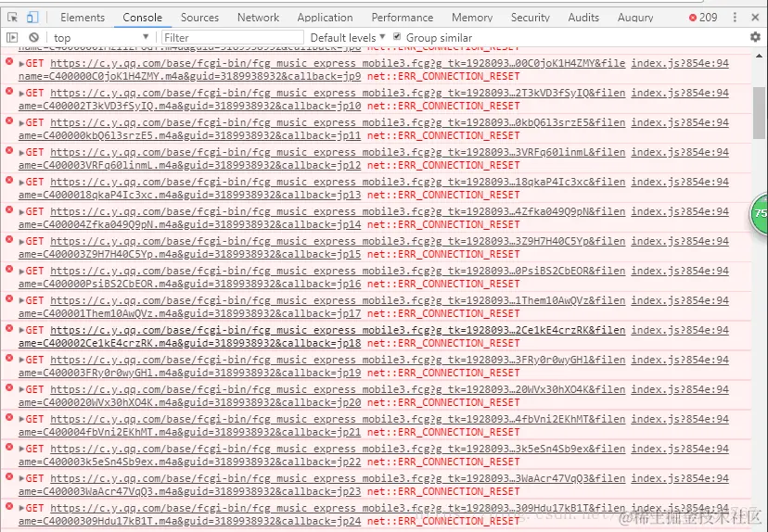Screen dimensions: 768x532
Task: Open index.js?854e:94 link on jp21 row
Action: [x=679, y=419]
